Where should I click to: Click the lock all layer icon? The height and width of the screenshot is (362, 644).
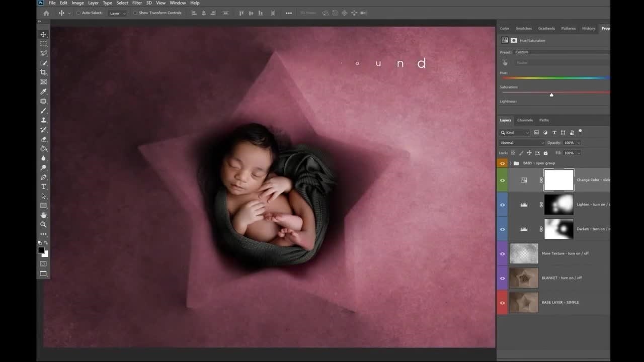pos(545,153)
